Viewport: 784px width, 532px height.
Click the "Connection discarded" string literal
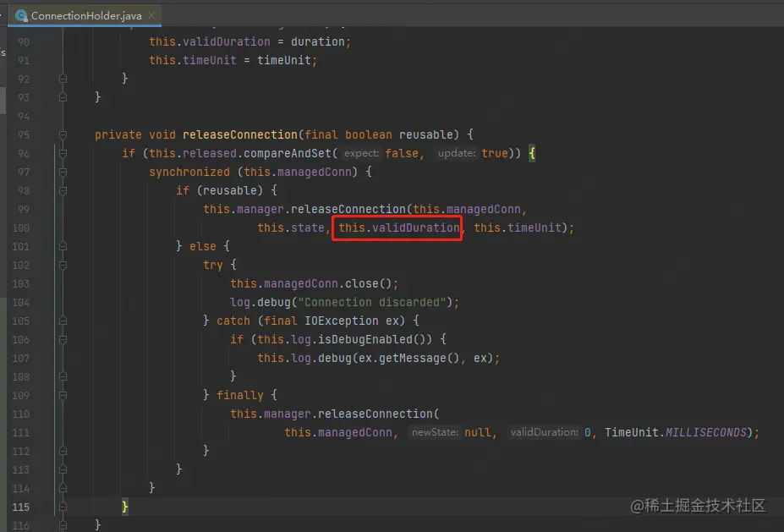click(x=372, y=302)
